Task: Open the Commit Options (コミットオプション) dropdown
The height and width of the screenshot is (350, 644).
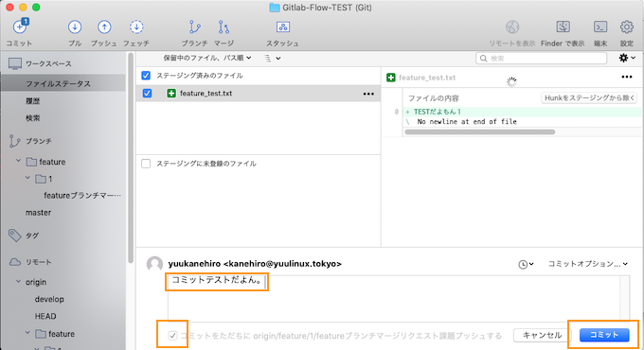Action: [x=588, y=264]
